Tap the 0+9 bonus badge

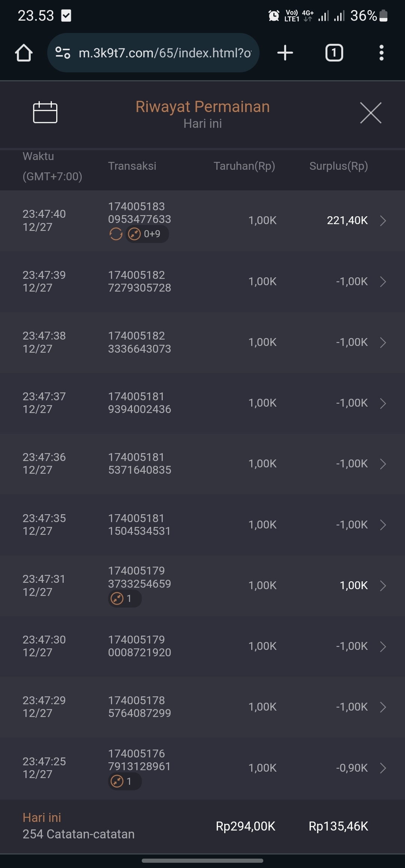(147, 234)
